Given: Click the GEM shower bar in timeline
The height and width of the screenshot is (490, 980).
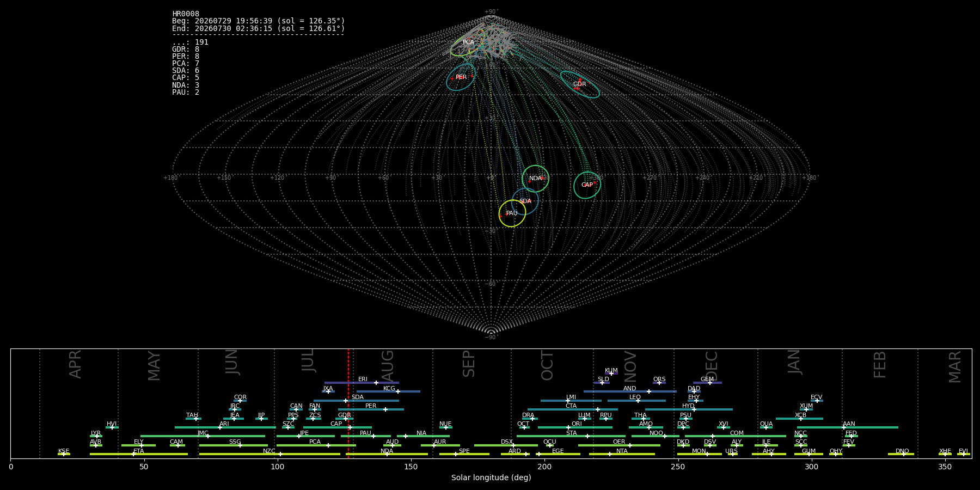Looking at the screenshot, I should click(707, 383).
